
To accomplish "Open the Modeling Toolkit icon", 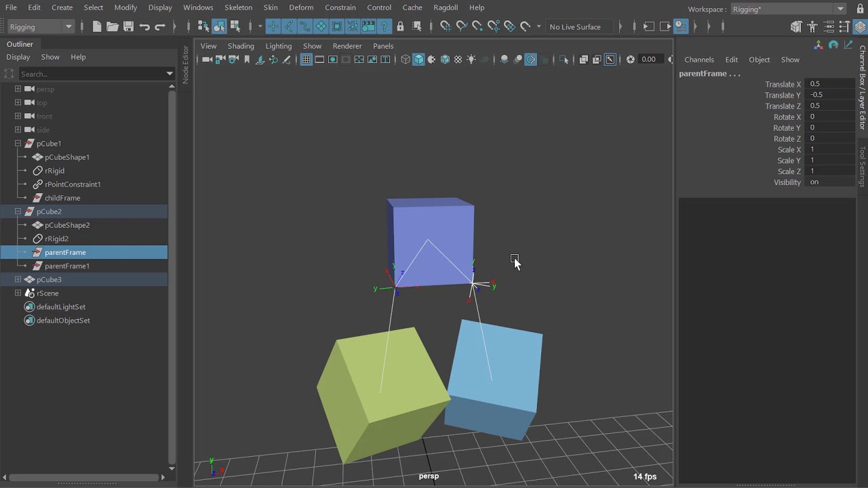I will [x=797, y=26].
